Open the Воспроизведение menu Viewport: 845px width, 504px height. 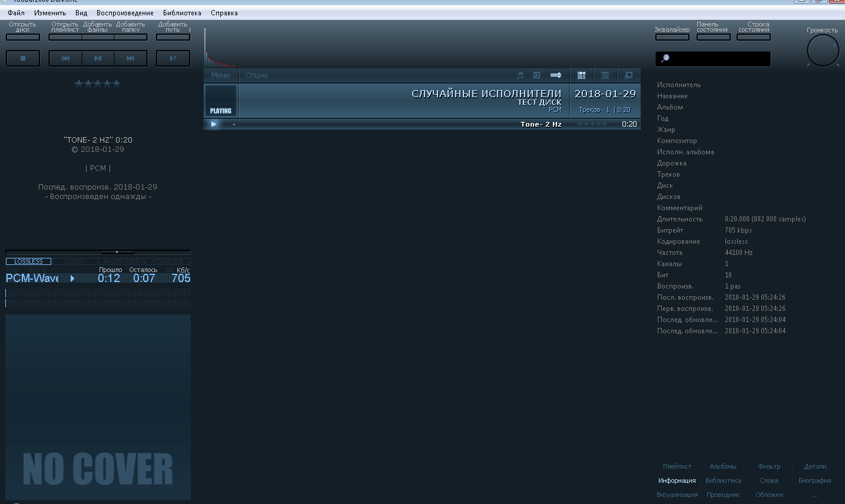tap(125, 13)
